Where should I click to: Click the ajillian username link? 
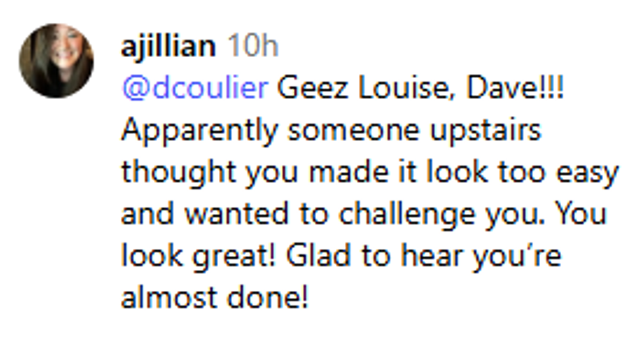coord(168,47)
